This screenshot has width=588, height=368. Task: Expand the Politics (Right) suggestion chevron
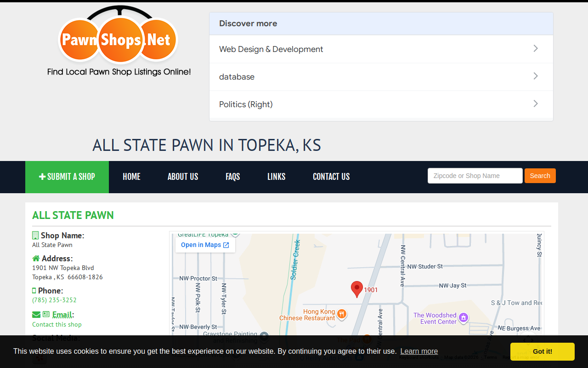click(x=535, y=104)
